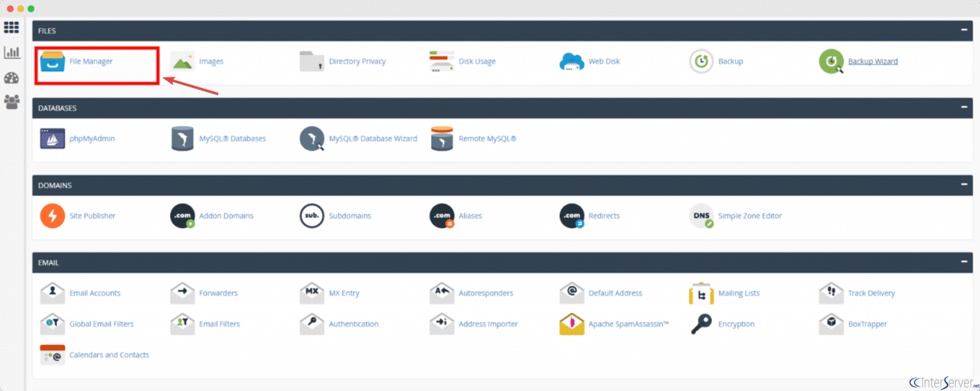Click the Remote MySQL icon
This screenshot has width=980, height=391.
pyautogui.click(x=442, y=139)
